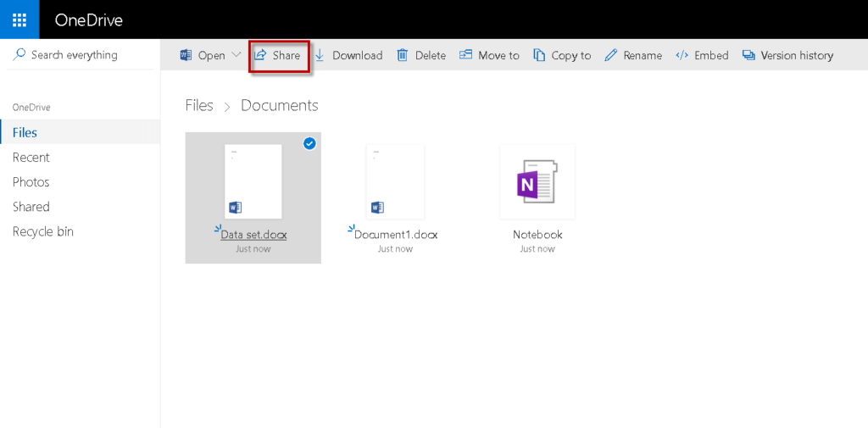Click the search magnifier icon
Viewport: 868px width, 428px height.
pyautogui.click(x=19, y=55)
